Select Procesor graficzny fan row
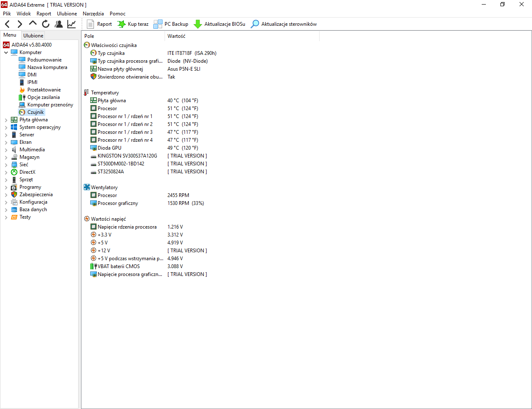Viewport: 532px width, 409px height. click(x=147, y=203)
